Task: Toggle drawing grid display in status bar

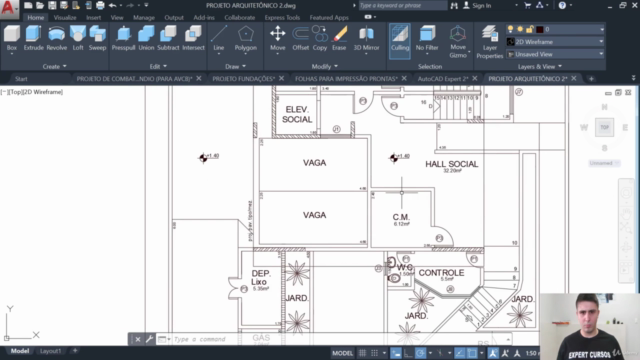Action: pos(362,353)
